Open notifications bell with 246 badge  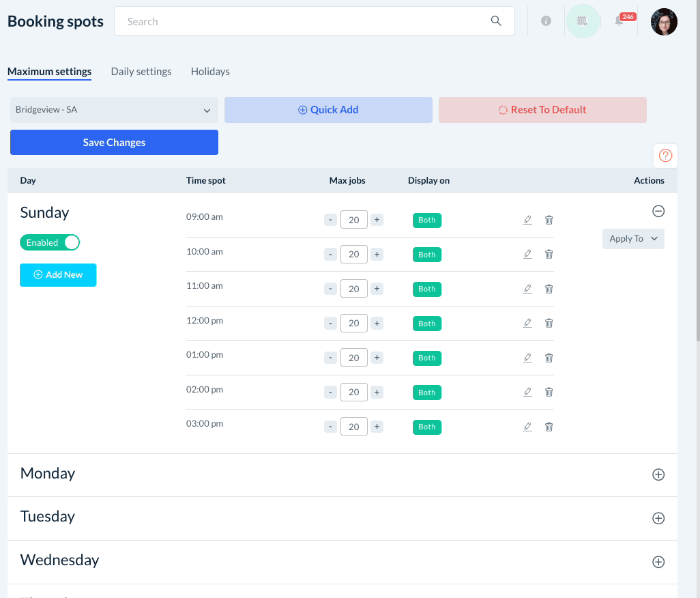pos(619,21)
